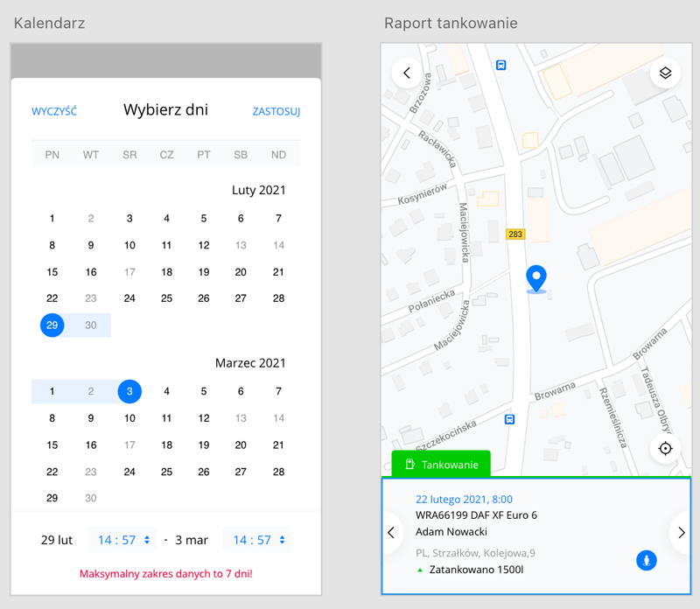Open the start time selector showing 14:57
This screenshot has height=609, width=700.
(x=121, y=540)
